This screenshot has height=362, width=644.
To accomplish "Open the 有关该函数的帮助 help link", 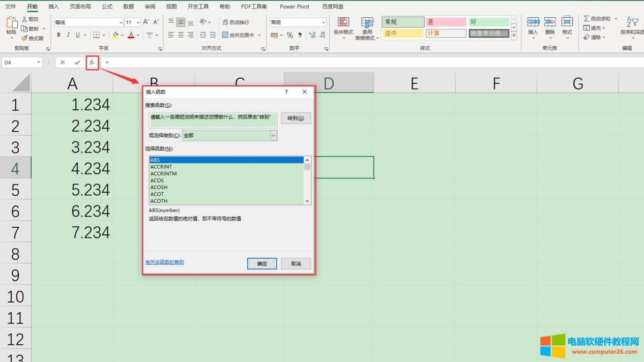I will point(164,262).
